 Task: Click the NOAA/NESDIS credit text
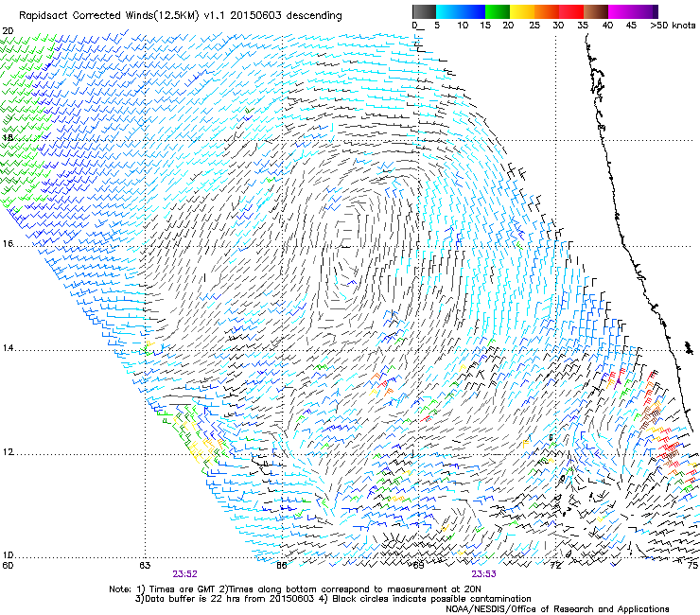557,609
